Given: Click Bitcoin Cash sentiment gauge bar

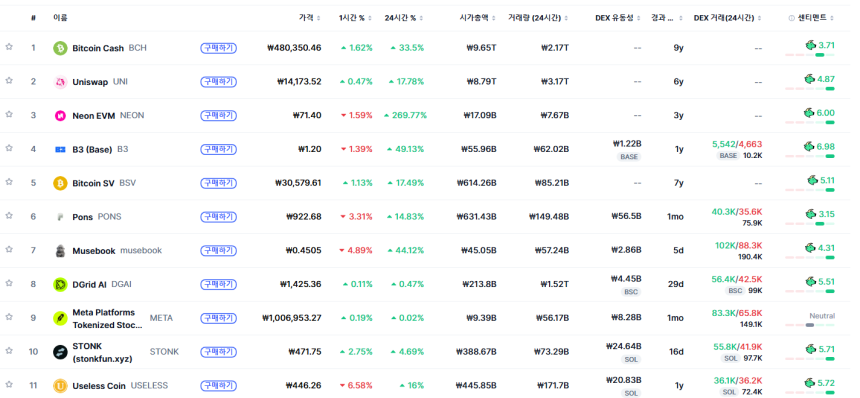Looking at the screenshot, I should point(810,55).
